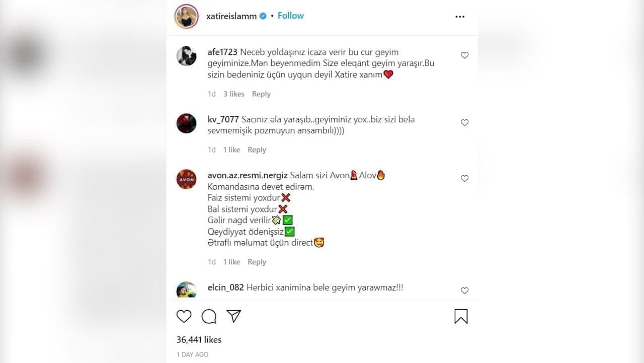Reply to the Avon comment
Screen dimensions: 644x363
(257, 262)
